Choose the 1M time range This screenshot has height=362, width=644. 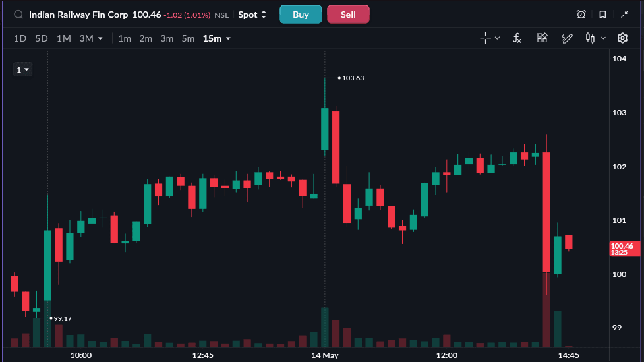click(64, 39)
